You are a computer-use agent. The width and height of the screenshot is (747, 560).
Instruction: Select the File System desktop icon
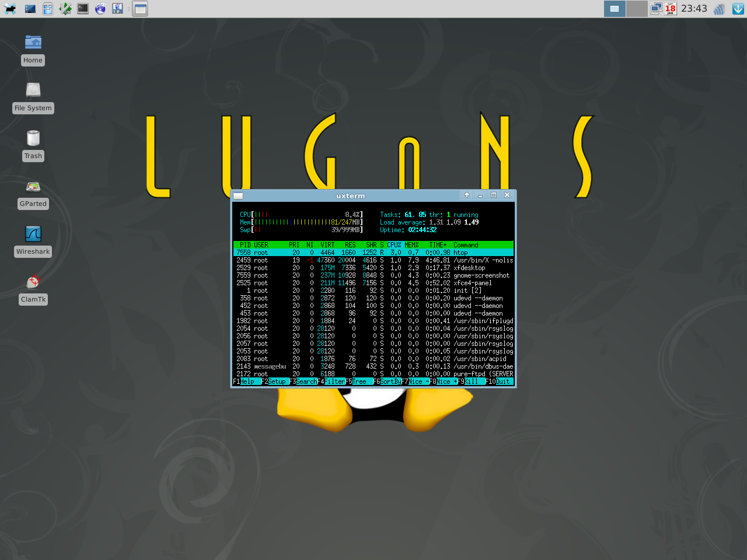(x=33, y=97)
